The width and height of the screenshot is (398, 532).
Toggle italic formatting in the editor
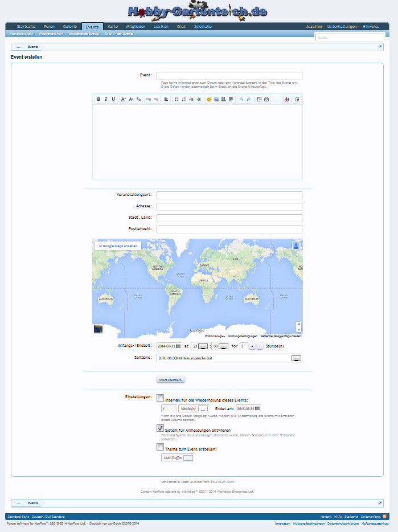coord(106,100)
